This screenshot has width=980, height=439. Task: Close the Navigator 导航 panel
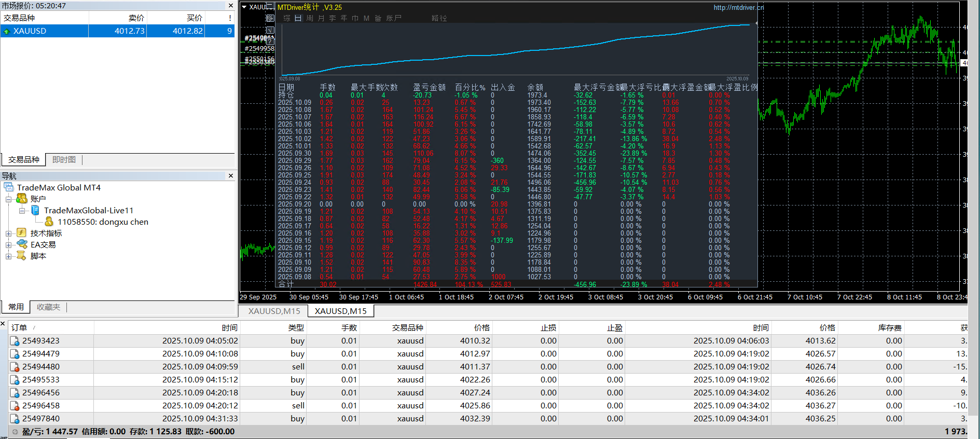pos(231,176)
